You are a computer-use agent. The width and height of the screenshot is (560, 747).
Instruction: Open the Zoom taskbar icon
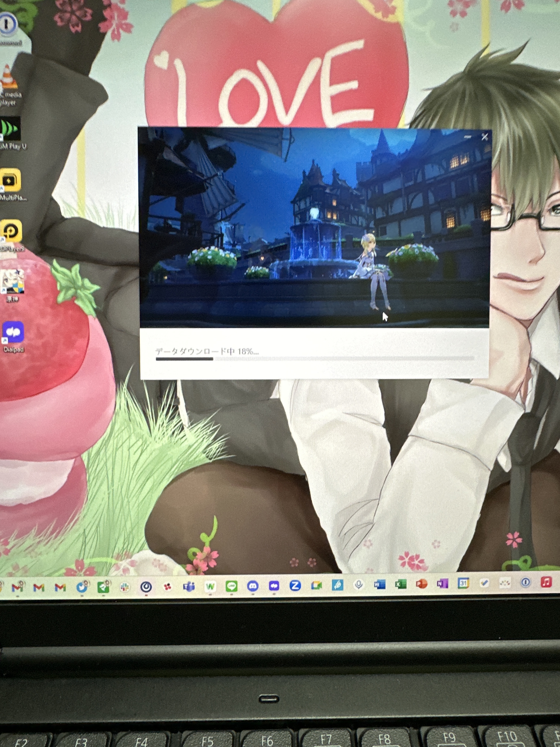(295, 585)
